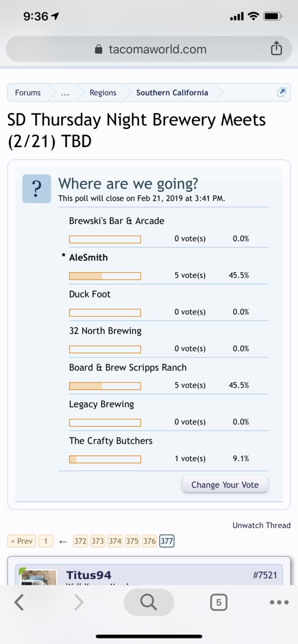The height and width of the screenshot is (644, 298).
Task: Click the Unwatch Thread link
Action: click(x=261, y=525)
